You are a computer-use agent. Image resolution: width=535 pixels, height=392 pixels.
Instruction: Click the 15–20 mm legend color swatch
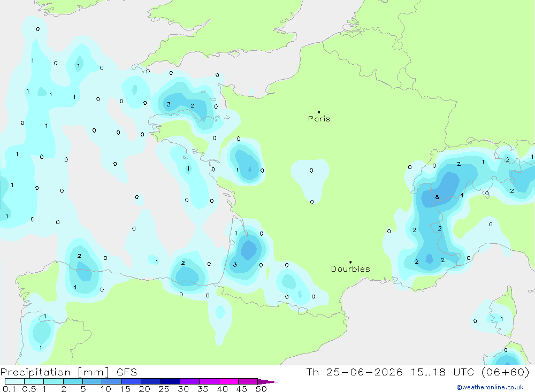coord(131,381)
